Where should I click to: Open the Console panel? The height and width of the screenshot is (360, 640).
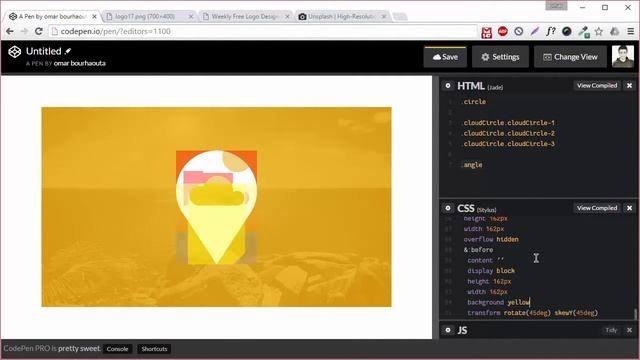118,349
